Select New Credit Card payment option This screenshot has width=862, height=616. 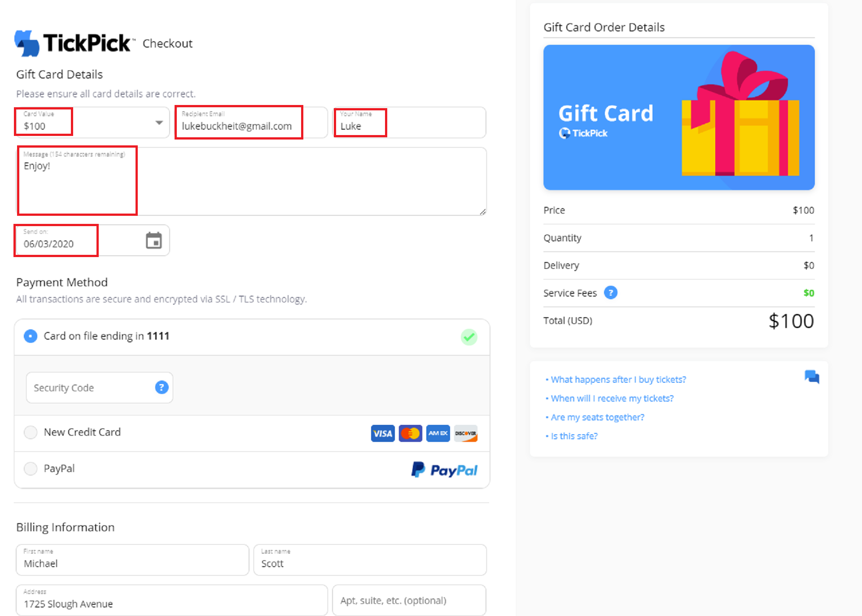pyautogui.click(x=31, y=432)
